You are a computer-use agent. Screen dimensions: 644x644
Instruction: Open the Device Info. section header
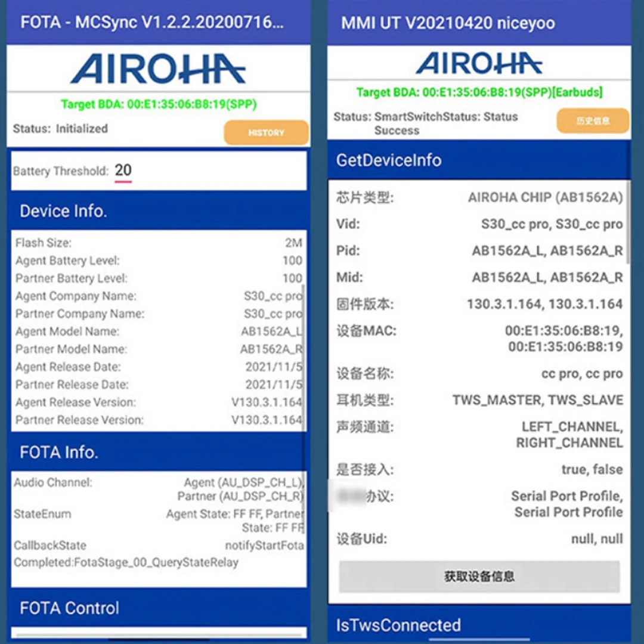[x=159, y=211]
